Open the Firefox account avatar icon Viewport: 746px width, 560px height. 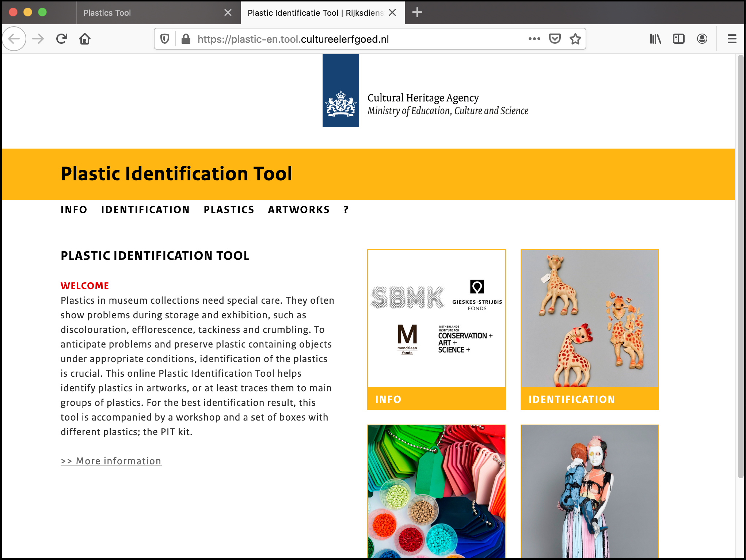[x=702, y=39]
